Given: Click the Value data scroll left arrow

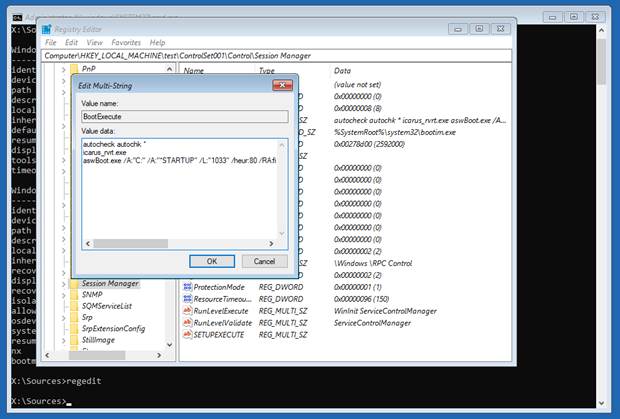Looking at the screenshot, I should pos(88,243).
